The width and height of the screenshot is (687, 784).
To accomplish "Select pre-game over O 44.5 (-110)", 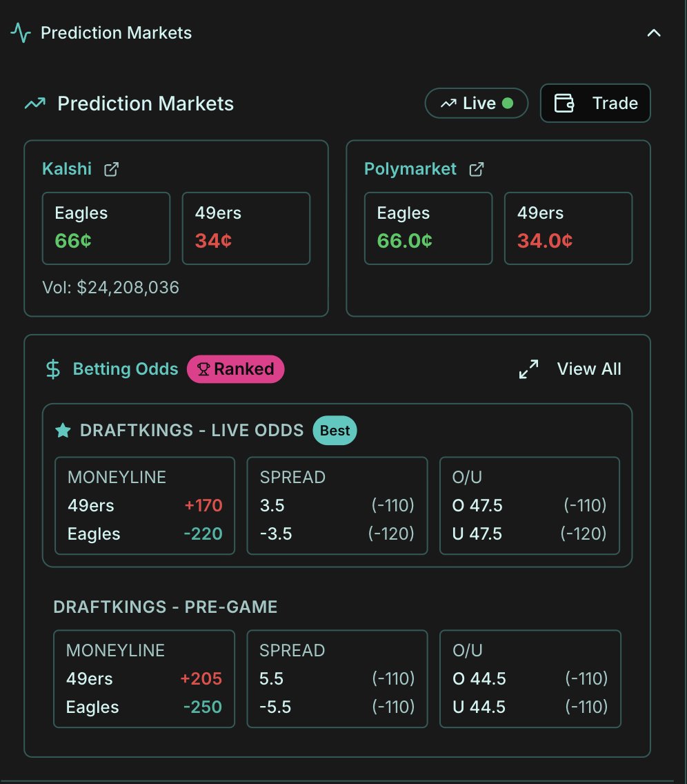I will click(530, 679).
